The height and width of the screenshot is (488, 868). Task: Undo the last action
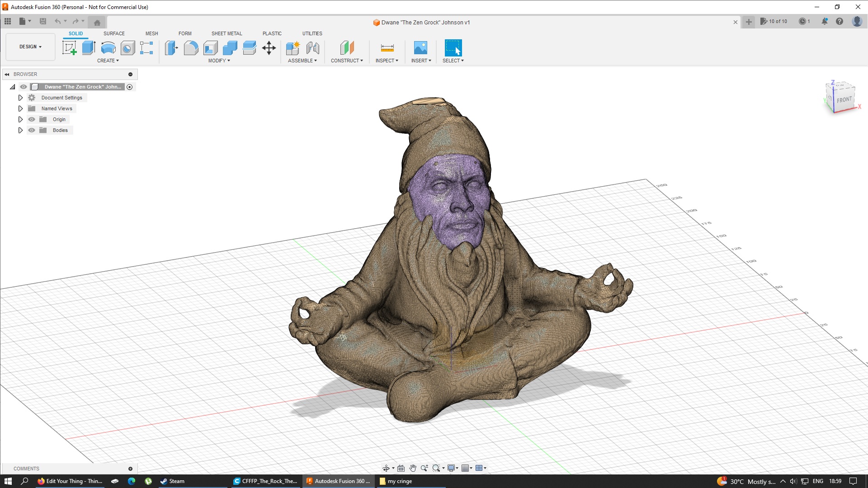[x=57, y=21]
